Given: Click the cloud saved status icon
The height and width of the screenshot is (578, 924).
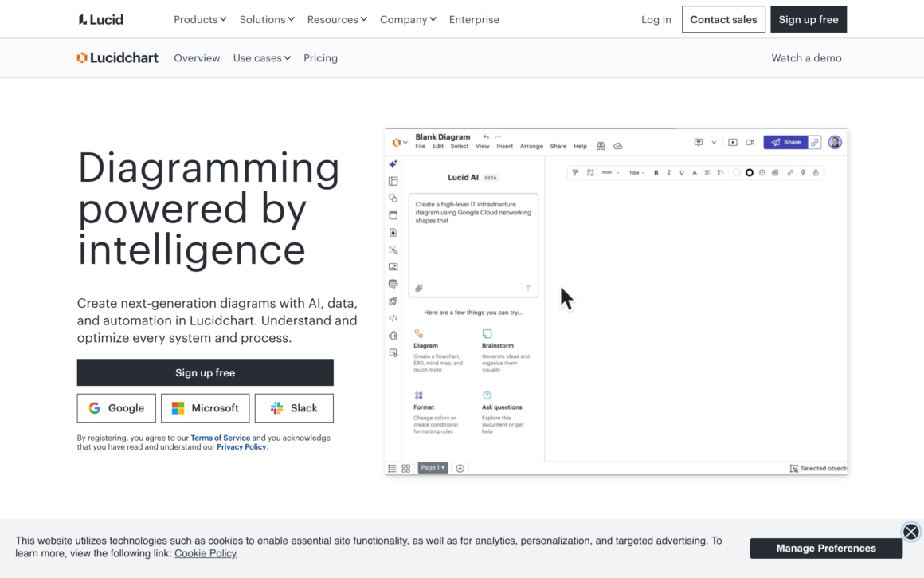Looking at the screenshot, I should (x=617, y=146).
